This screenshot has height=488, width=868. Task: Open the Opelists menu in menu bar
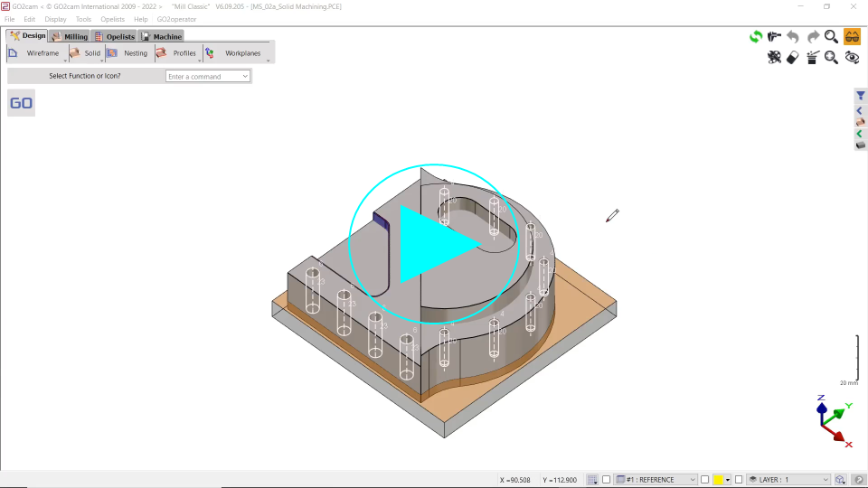pos(113,19)
